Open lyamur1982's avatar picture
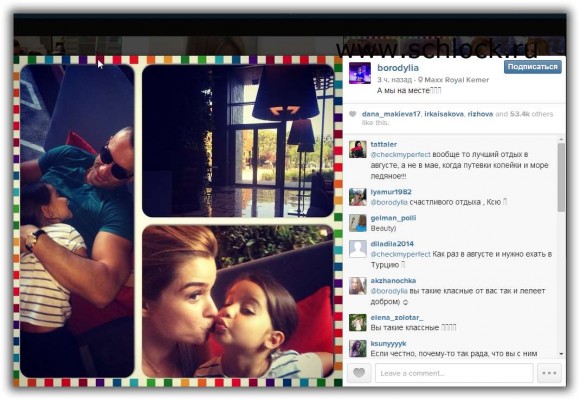Image resolution: width=580 pixels, height=400 pixels. (358, 197)
